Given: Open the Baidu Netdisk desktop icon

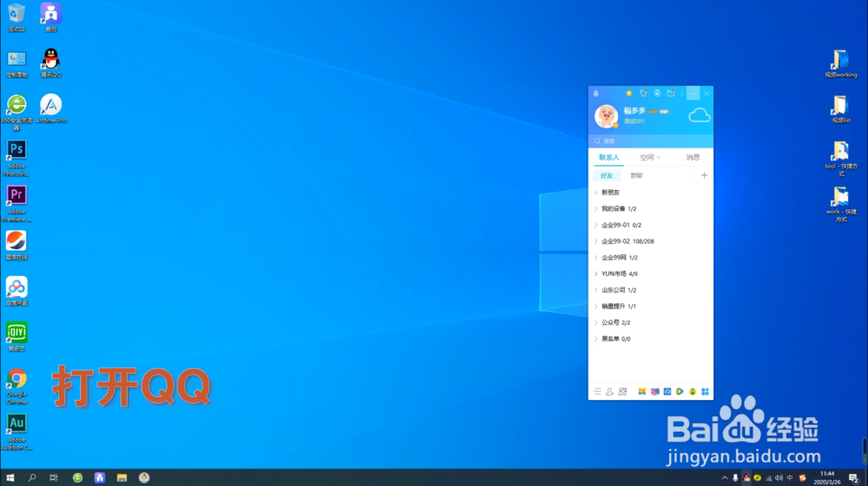Looking at the screenshot, I should coord(16,291).
